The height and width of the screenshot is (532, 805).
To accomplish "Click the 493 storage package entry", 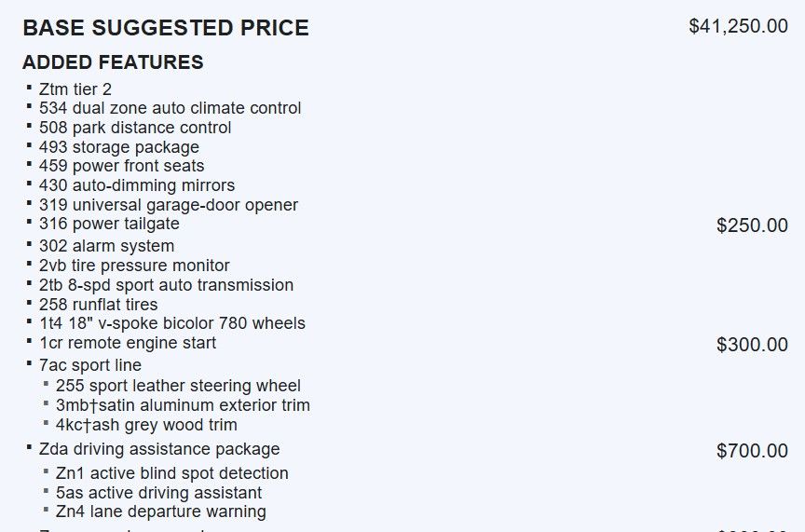I will coord(119,147).
